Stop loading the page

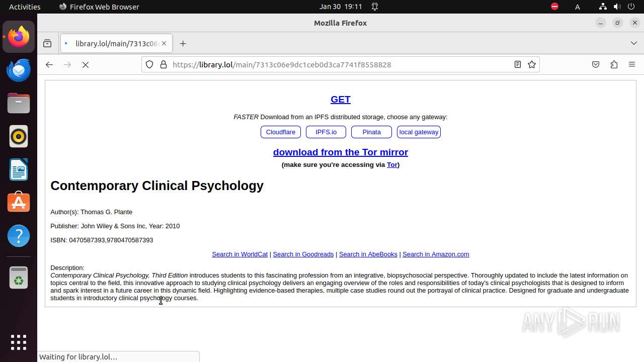coord(86,65)
